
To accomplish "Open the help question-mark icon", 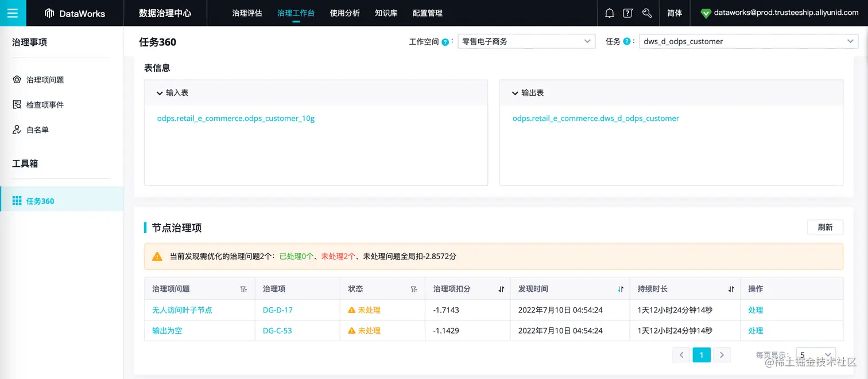I will 628,13.
